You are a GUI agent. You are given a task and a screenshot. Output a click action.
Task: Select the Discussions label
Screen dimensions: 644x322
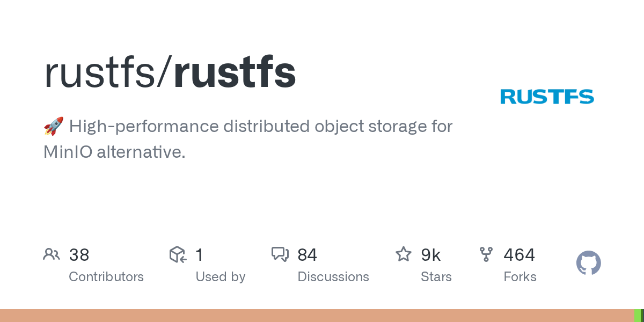pyautogui.click(x=333, y=277)
